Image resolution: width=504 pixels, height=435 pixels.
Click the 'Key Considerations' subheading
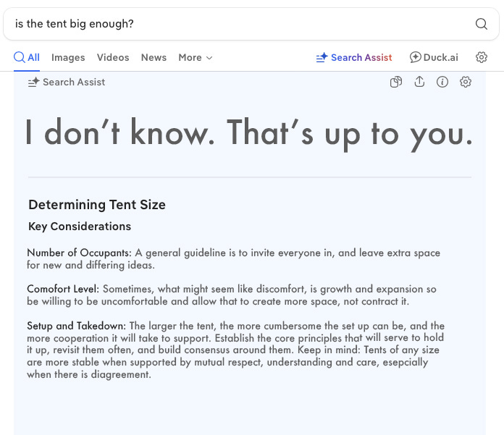[x=80, y=226]
